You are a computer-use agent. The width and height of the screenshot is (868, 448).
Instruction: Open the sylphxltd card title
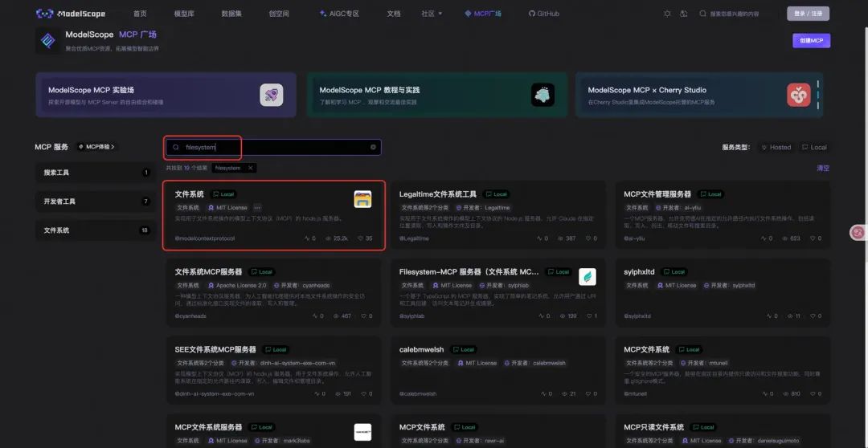(640, 271)
